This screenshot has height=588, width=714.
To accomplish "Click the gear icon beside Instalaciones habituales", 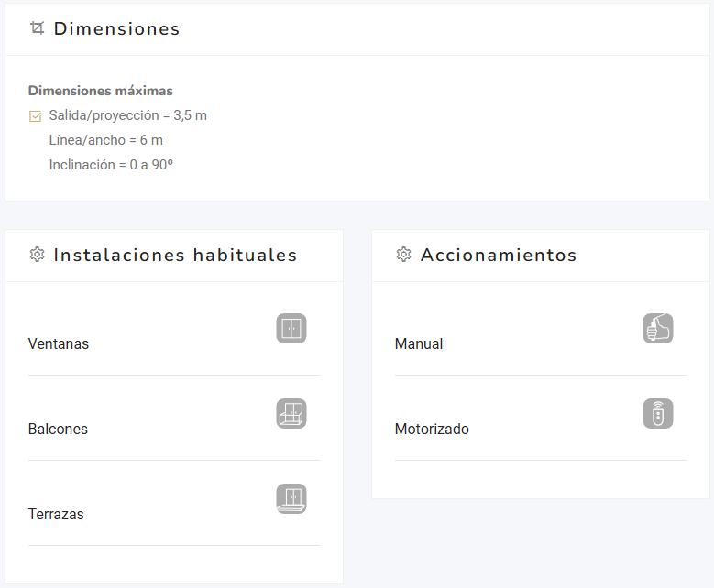I will click(37, 255).
